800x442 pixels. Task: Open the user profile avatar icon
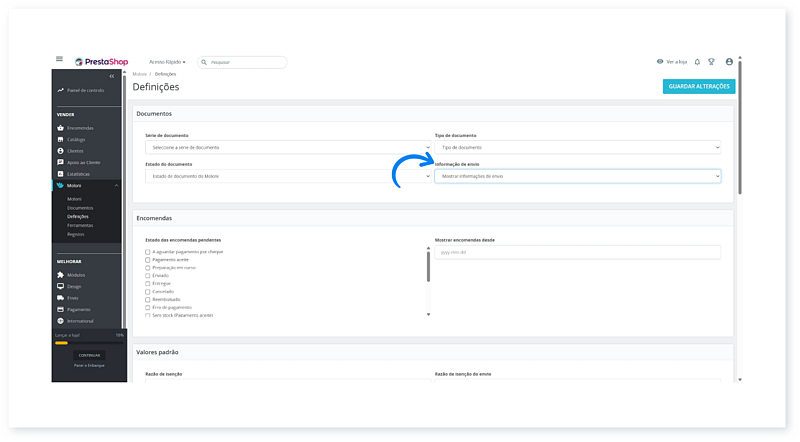[729, 62]
